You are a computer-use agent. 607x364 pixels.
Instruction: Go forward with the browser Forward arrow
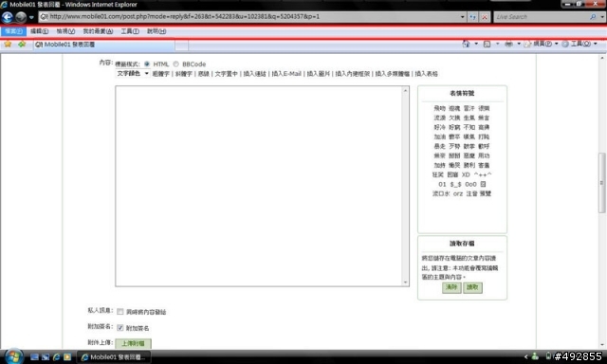[21, 17]
